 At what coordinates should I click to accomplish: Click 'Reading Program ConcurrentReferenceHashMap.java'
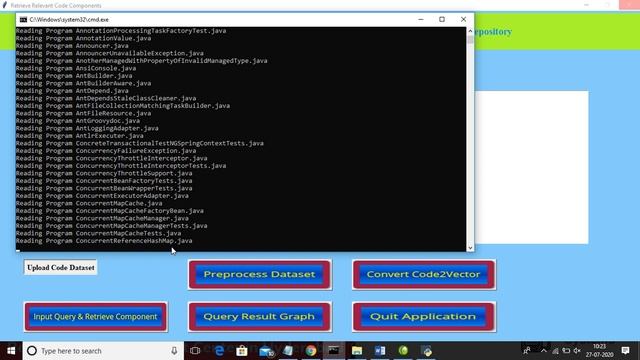coord(104,241)
